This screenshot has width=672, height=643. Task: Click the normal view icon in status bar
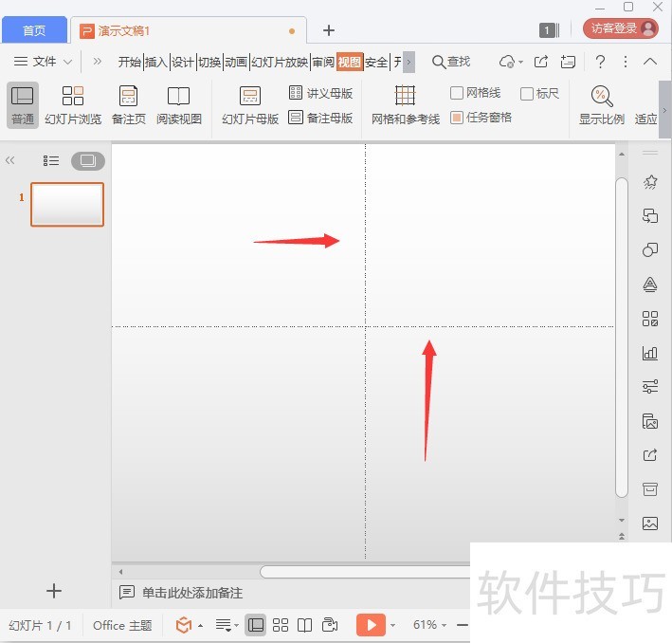(x=255, y=625)
